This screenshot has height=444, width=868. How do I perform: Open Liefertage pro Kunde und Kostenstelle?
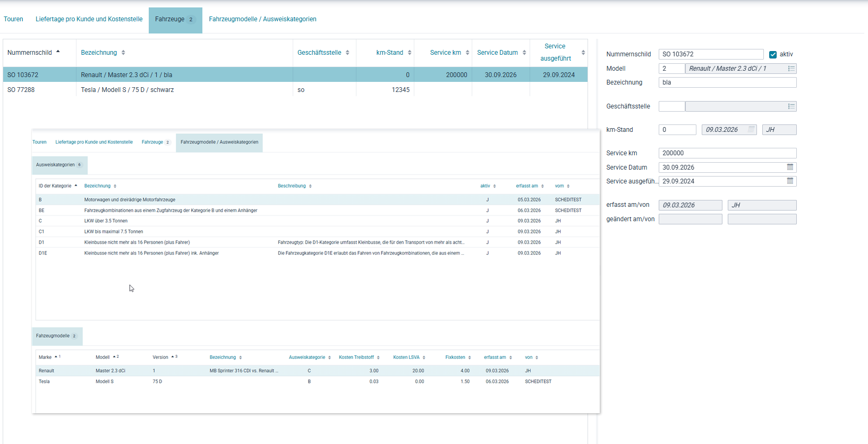(x=89, y=19)
